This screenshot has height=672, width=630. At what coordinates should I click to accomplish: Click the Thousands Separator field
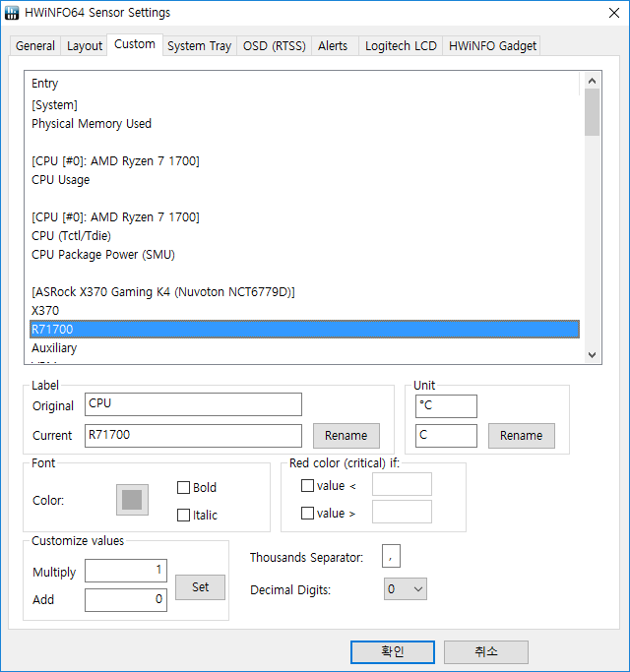(x=391, y=557)
